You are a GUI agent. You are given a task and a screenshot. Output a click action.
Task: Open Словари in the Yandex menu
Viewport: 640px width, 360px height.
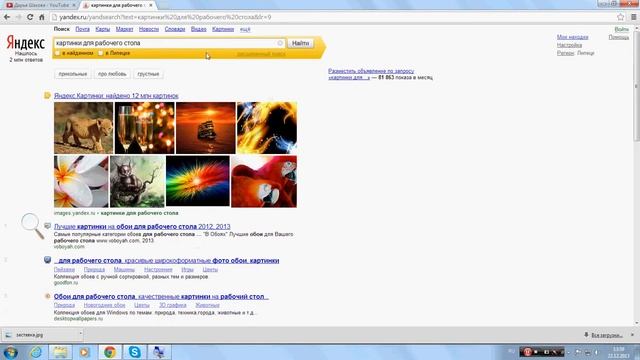(175, 29)
